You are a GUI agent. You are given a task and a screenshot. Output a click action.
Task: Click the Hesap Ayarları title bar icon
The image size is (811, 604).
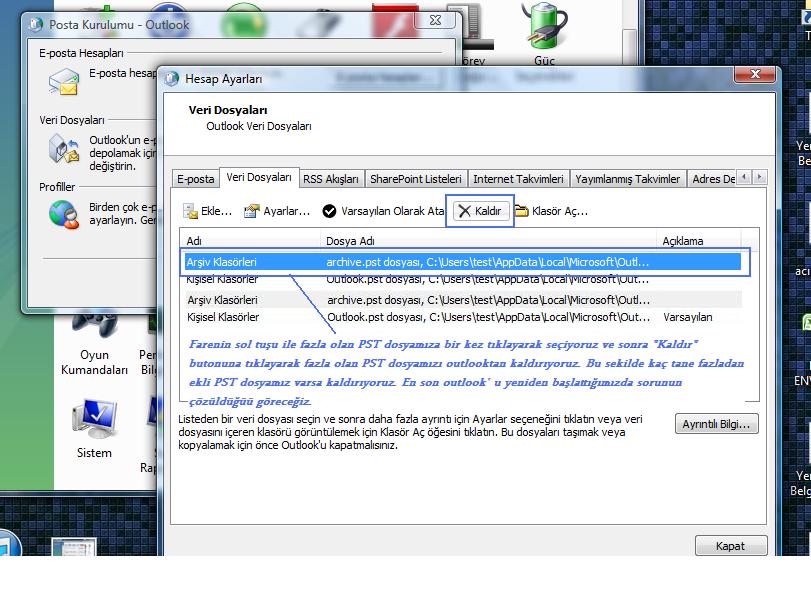[x=172, y=79]
